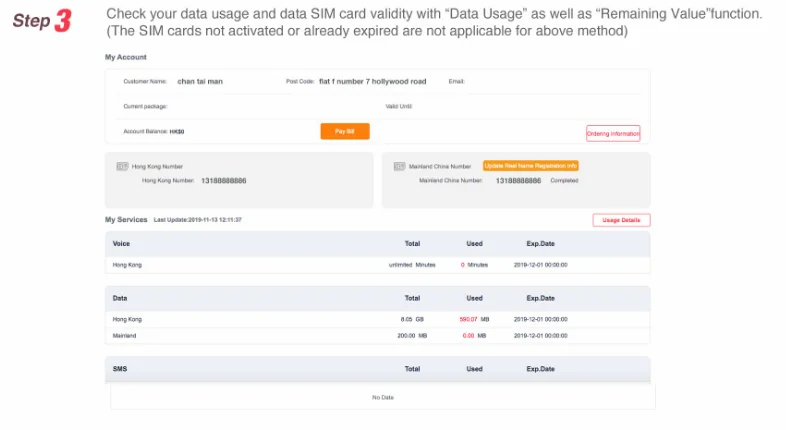Click the SIM icon beside Hong Kong Number
This screenshot has height=430, width=786.
122,166
